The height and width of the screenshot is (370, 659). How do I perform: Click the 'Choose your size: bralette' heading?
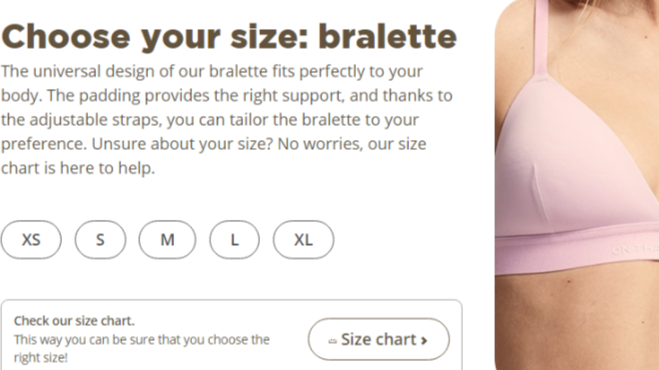[x=229, y=37]
